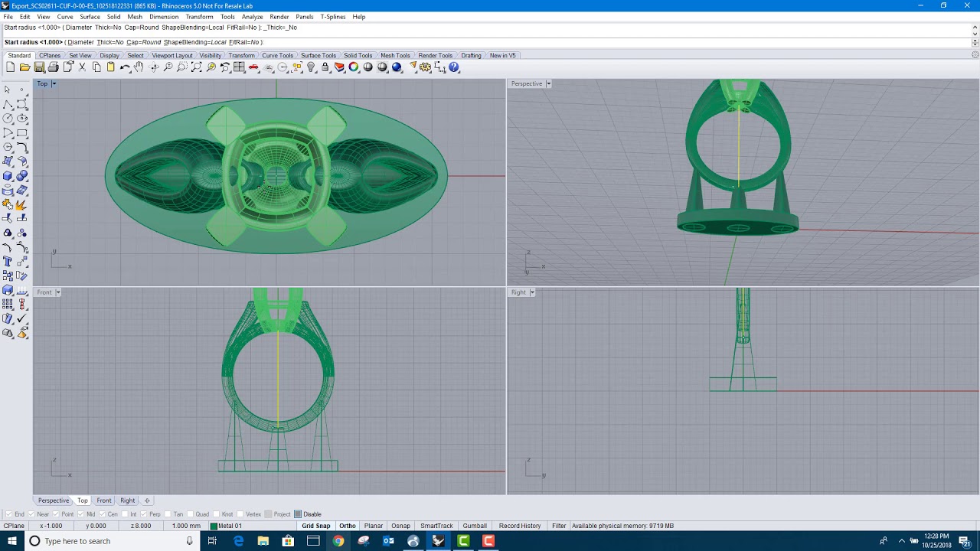
Task: Click the taskbar search box
Action: [113, 541]
